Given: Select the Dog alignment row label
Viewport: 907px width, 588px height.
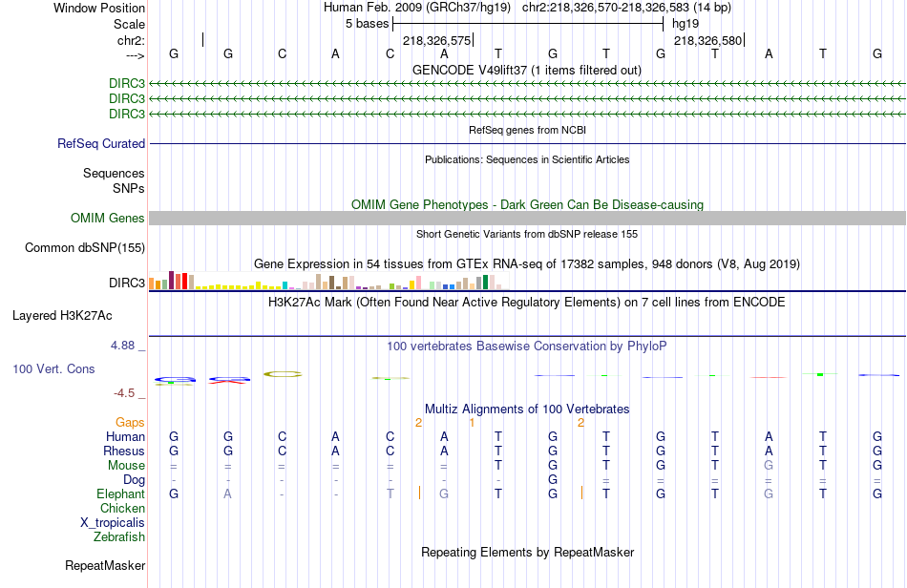Looking at the screenshot, I should click(135, 480).
